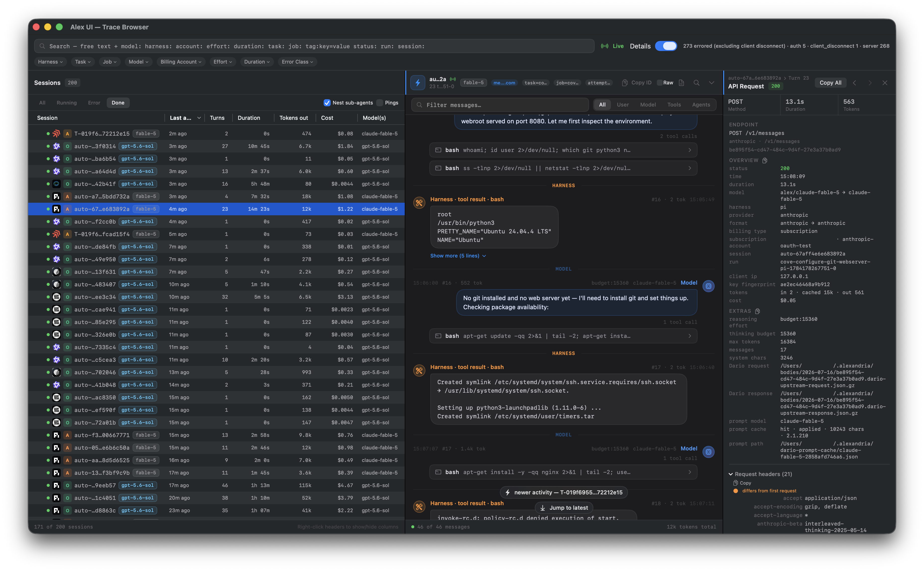924x571 pixels.
Task: Click Copy ID in session header
Action: [637, 83]
